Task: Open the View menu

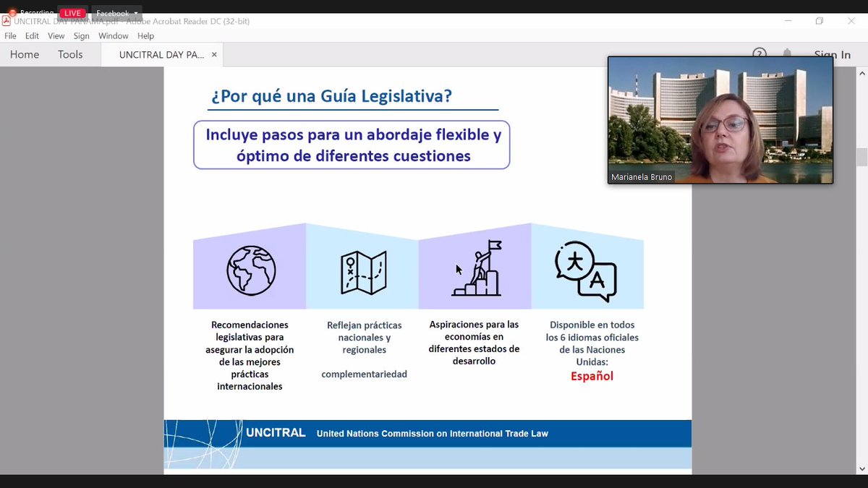Action: tap(56, 36)
